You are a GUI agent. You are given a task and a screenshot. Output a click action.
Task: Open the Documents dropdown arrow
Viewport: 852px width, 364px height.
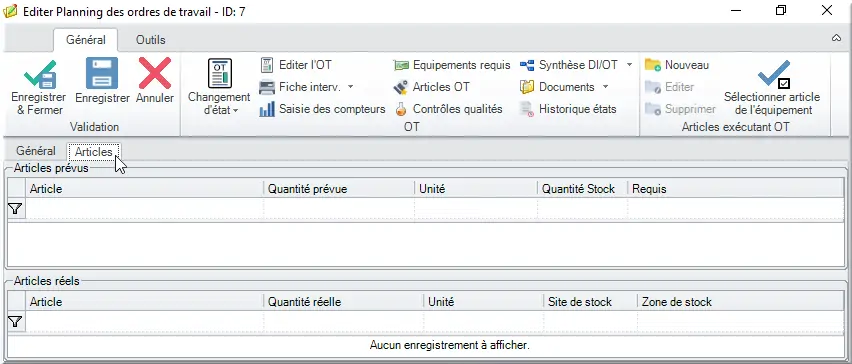605,87
